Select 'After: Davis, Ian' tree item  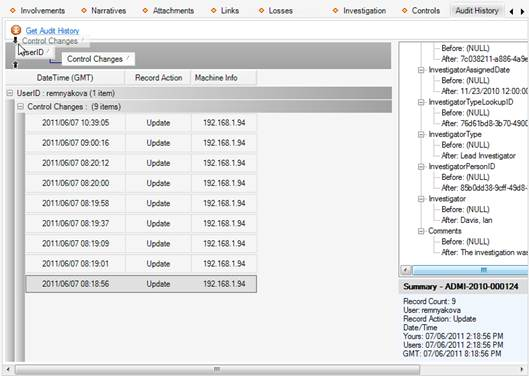pos(467,220)
